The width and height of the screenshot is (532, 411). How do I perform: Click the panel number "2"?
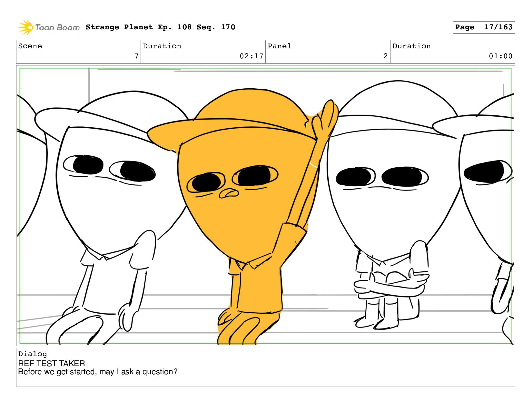pyautogui.click(x=386, y=56)
